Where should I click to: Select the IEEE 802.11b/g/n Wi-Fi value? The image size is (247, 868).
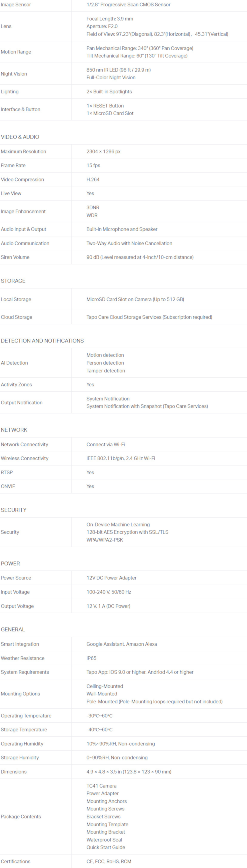(x=121, y=458)
